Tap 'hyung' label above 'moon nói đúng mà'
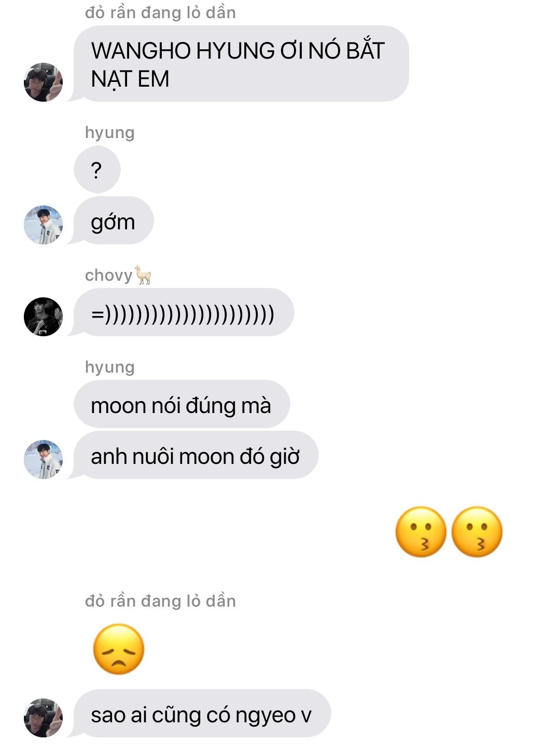The width and height of the screenshot is (560, 754). 110,367
